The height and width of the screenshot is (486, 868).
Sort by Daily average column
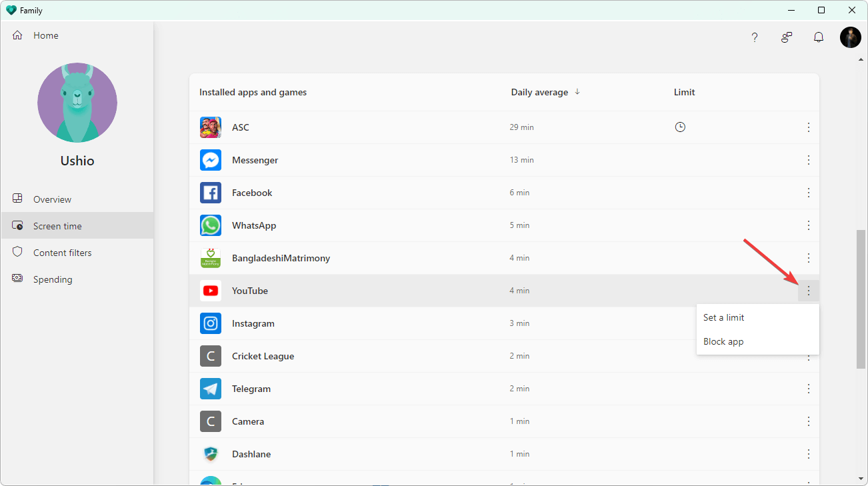point(539,93)
